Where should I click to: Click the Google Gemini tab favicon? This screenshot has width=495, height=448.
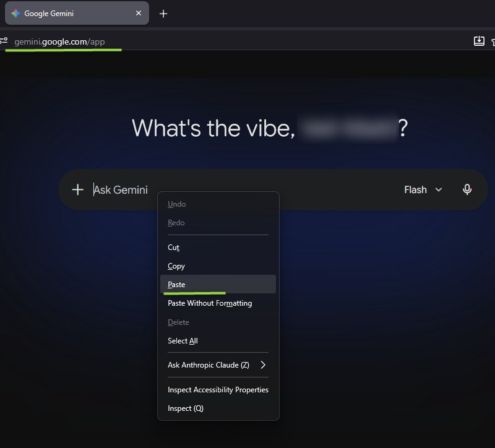pyautogui.click(x=15, y=13)
